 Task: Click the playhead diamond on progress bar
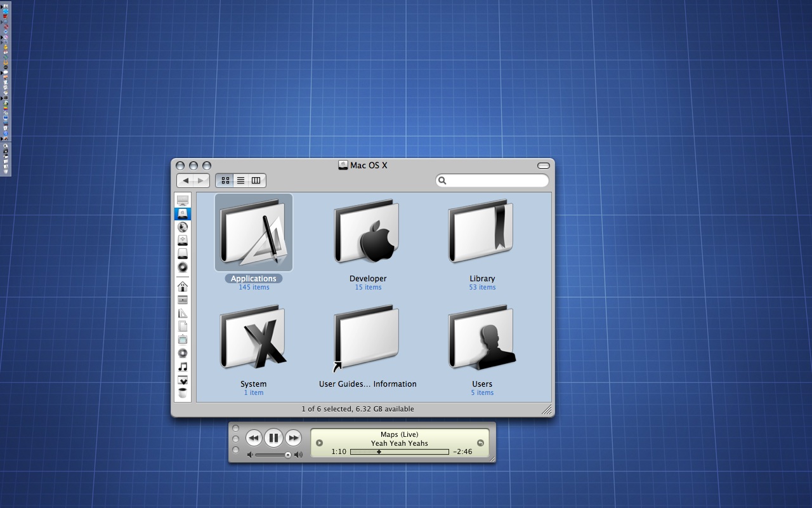[x=379, y=452]
